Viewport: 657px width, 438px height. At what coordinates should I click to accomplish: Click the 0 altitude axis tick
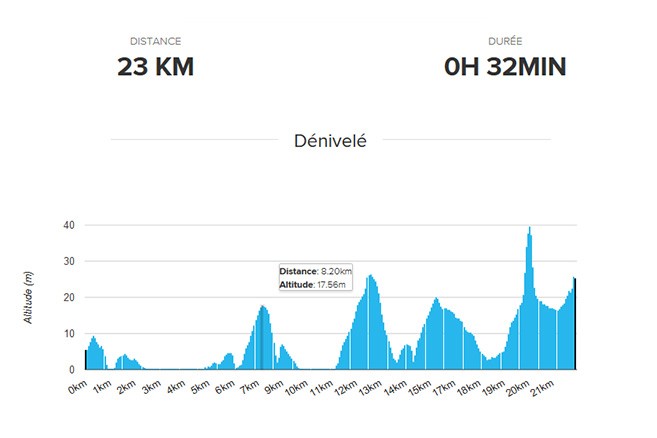(x=72, y=370)
